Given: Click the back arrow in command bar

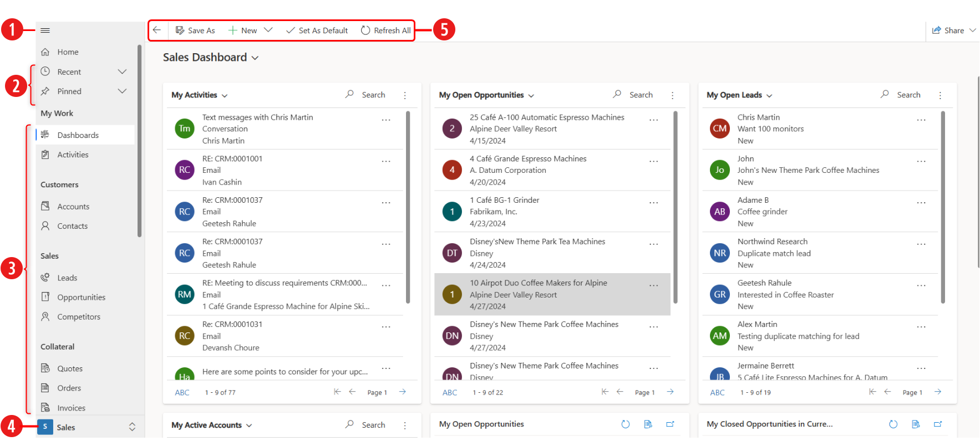Looking at the screenshot, I should (x=157, y=30).
